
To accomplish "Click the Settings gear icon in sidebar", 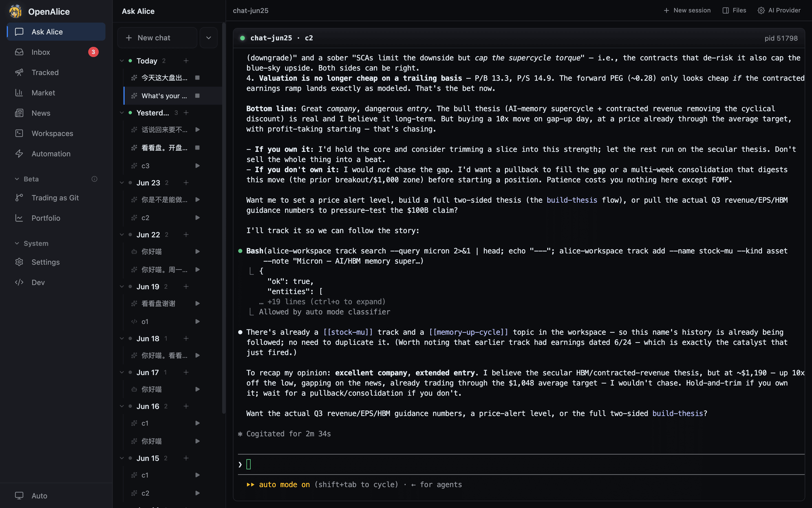I will pyautogui.click(x=19, y=262).
